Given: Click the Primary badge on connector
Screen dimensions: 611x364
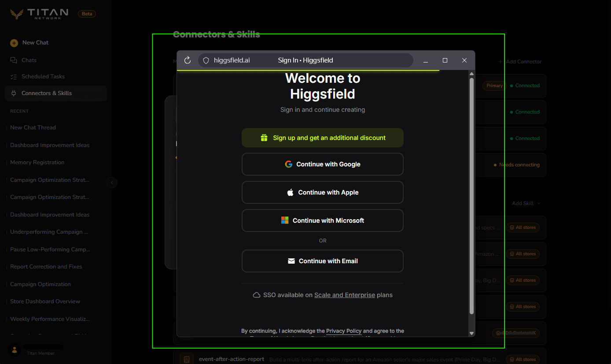Looking at the screenshot, I should [494, 86].
